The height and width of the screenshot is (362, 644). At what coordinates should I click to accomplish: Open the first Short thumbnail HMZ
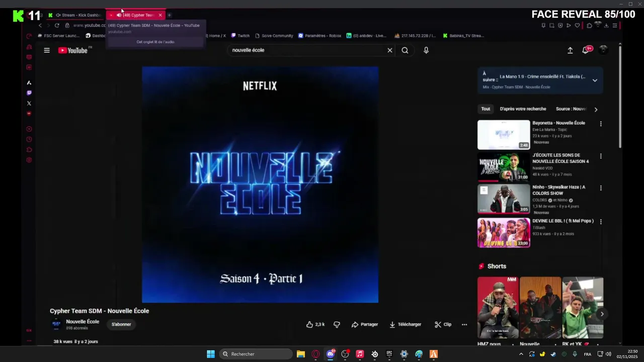click(x=498, y=308)
